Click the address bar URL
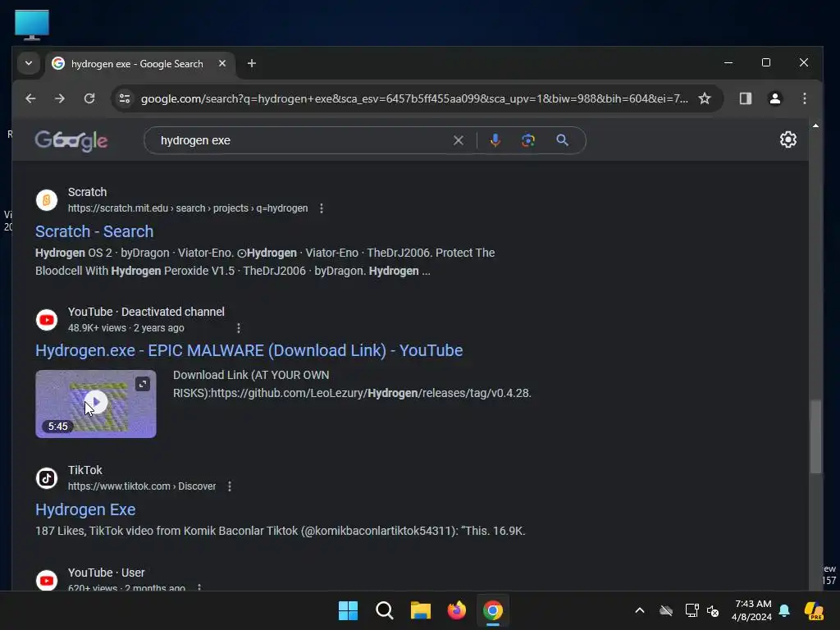840x630 pixels. 413,98
